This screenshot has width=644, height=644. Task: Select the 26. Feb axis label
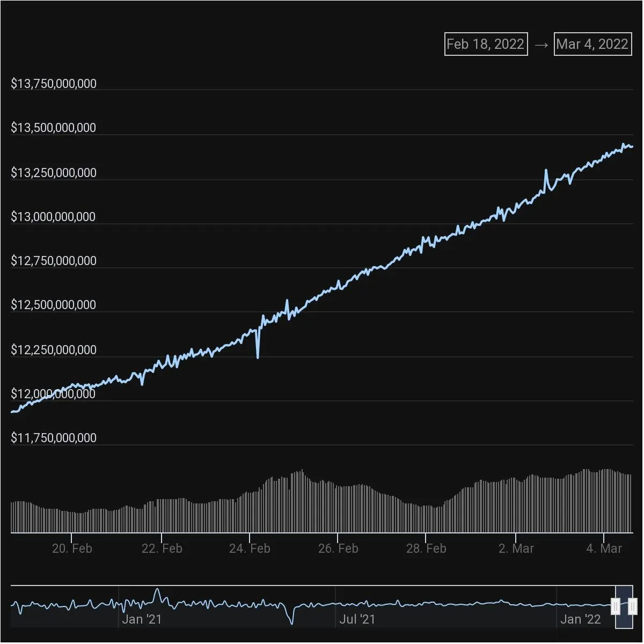click(339, 548)
